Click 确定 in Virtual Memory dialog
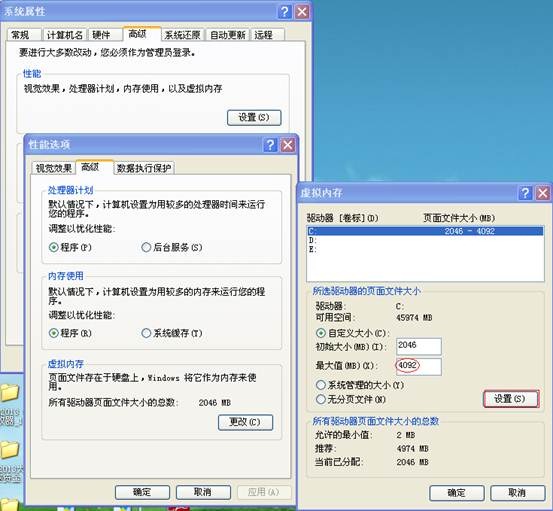 pyautogui.click(x=456, y=493)
